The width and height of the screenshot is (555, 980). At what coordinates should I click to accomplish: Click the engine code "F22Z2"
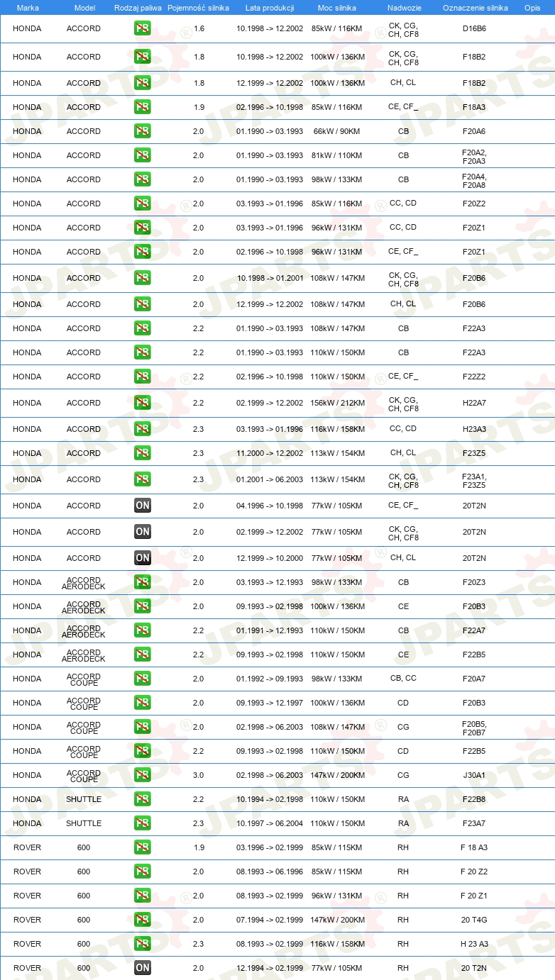[x=474, y=377]
